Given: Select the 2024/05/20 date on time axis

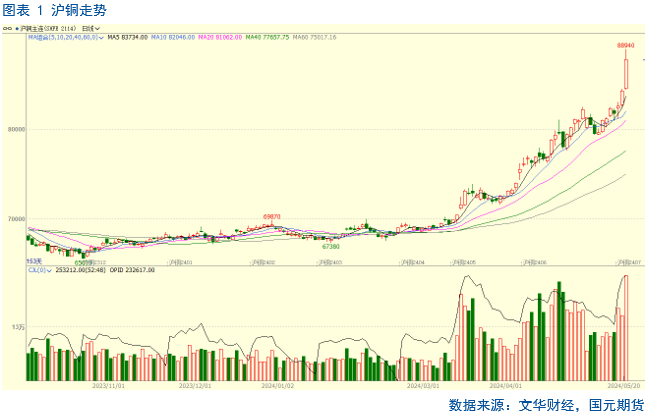Looking at the screenshot, I should (623, 383).
